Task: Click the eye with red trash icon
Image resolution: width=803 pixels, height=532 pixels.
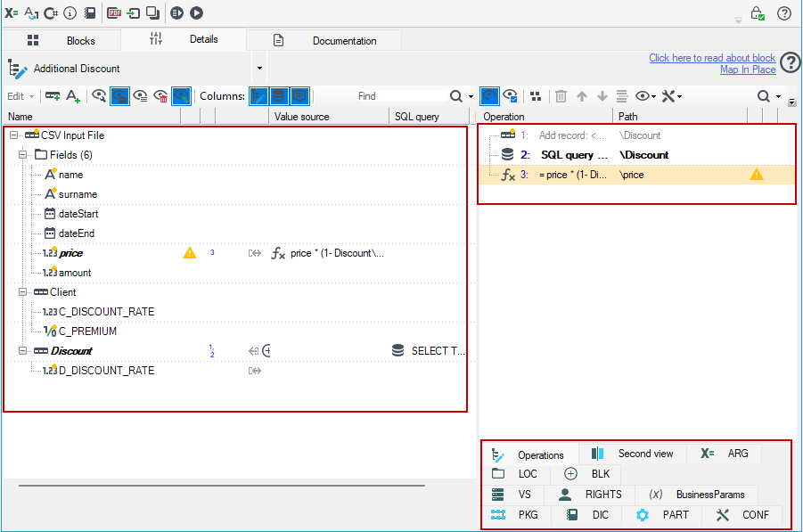Action: [160, 96]
